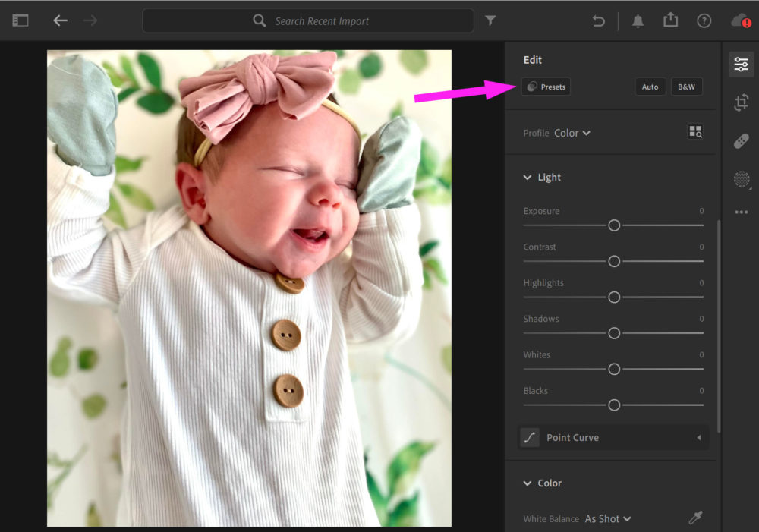Click the Blacks value 0
Screen dimensions: 759x532
click(x=701, y=391)
